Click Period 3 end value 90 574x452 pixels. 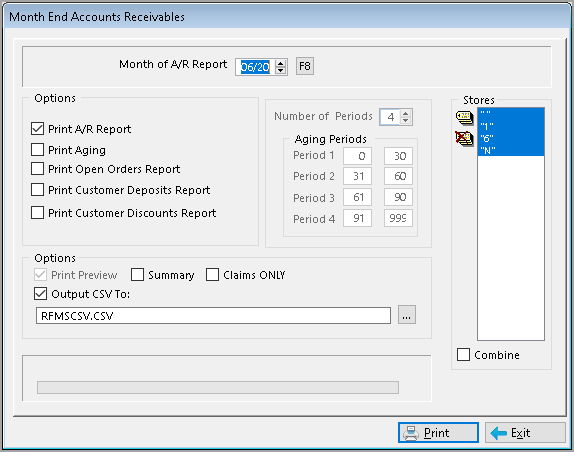pos(398,197)
